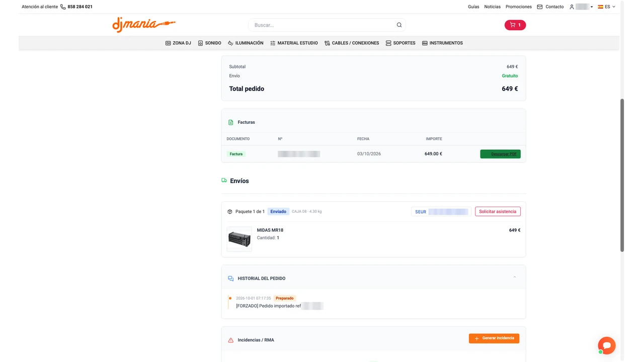Click the djmania logo

click(144, 25)
